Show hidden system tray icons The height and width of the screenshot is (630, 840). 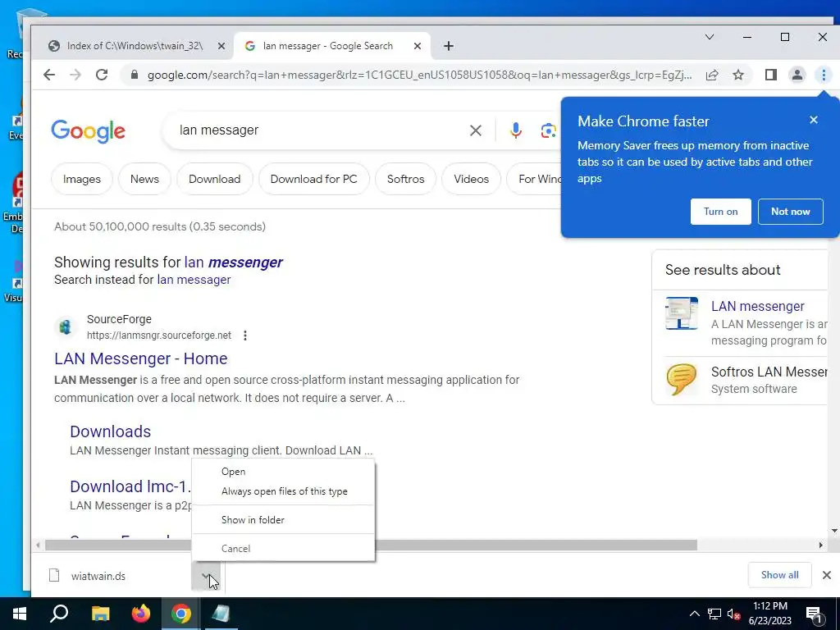(694, 614)
